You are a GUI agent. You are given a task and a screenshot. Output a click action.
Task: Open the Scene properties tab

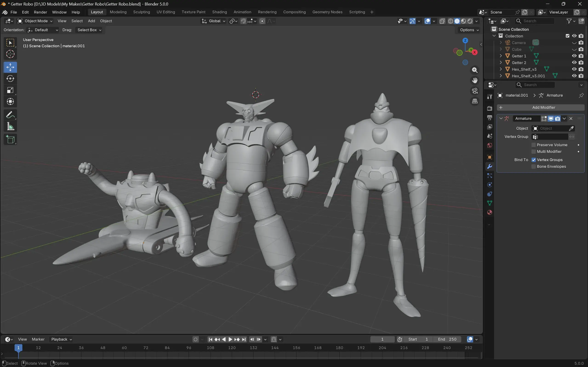(490, 136)
